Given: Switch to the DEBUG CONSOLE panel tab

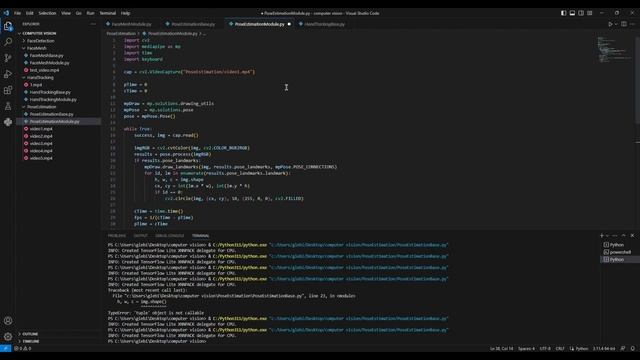Looking at the screenshot, I should coord(169,236).
